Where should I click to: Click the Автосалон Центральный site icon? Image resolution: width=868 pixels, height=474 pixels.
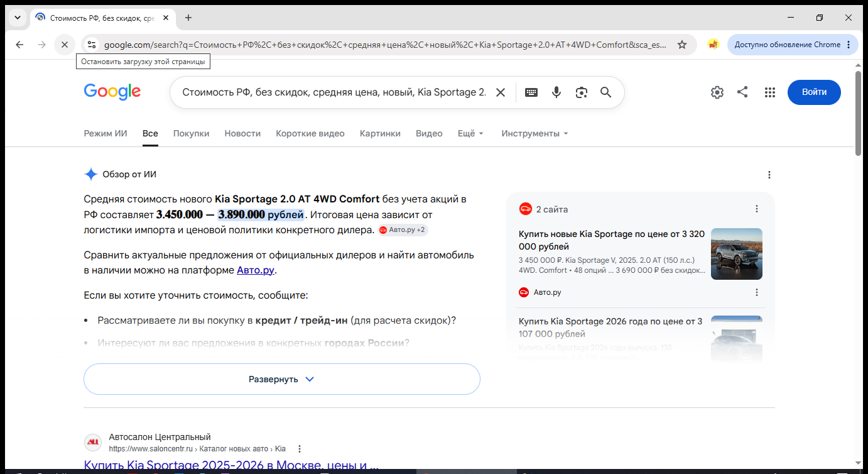(92, 443)
